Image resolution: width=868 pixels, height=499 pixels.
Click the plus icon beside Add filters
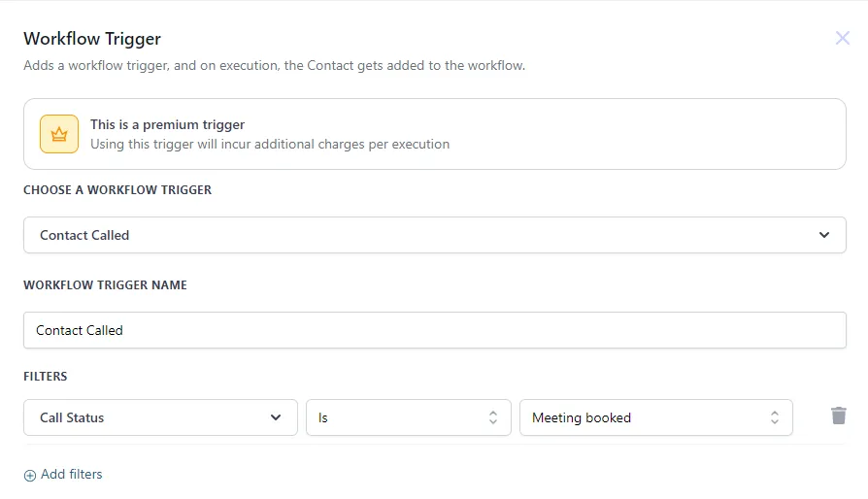[30, 475]
